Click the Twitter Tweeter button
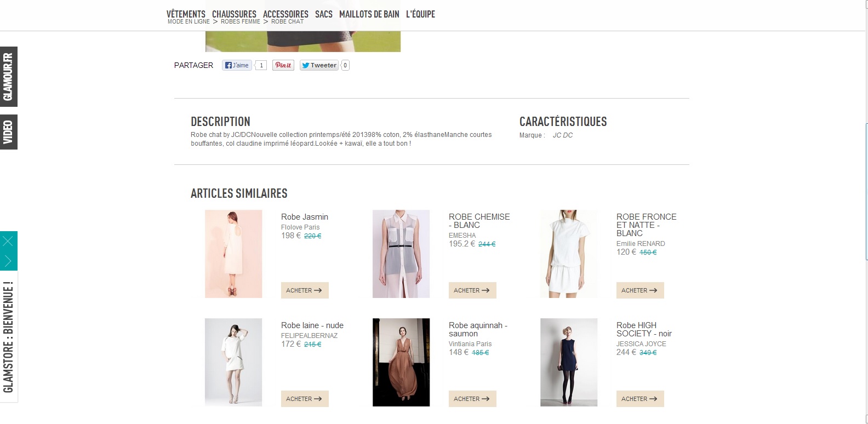Image resolution: width=868 pixels, height=424 pixels. point(319,65)
